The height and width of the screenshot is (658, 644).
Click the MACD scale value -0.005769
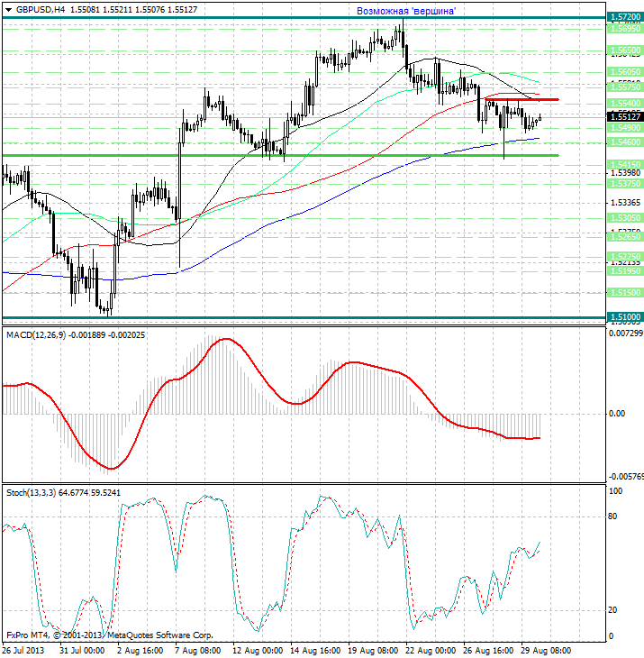tap(626, 477)
